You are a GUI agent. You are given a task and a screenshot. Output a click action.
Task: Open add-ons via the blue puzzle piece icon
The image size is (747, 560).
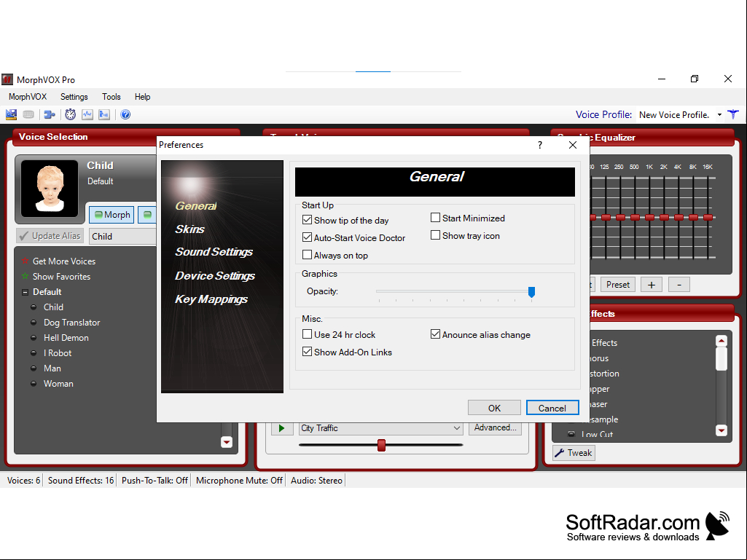click(x=49, y=114)
